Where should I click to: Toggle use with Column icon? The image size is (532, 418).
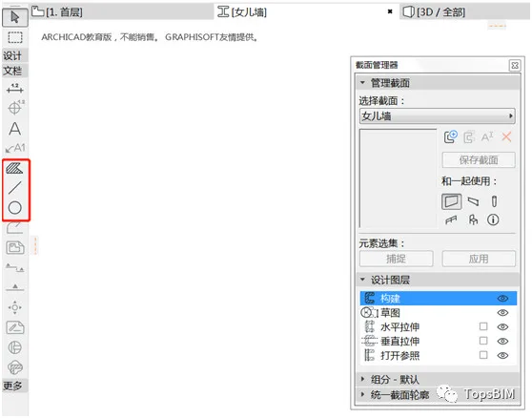(x=494, y=201)
